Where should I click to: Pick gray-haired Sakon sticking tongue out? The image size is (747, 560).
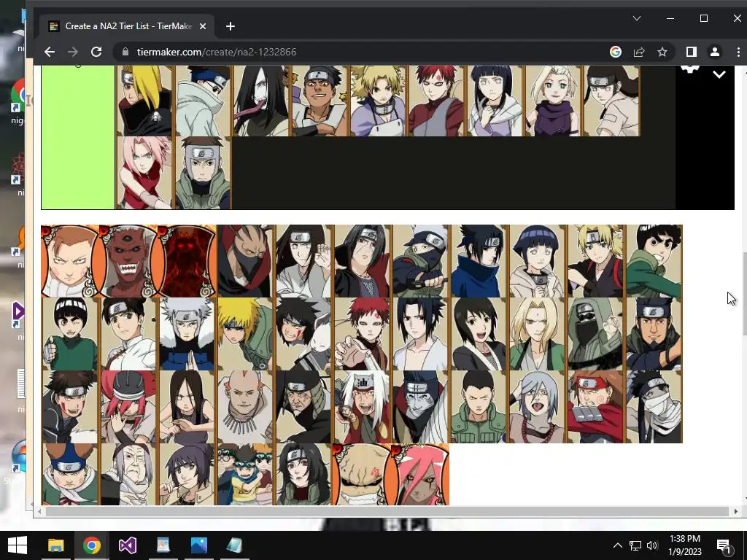(537, 407)
